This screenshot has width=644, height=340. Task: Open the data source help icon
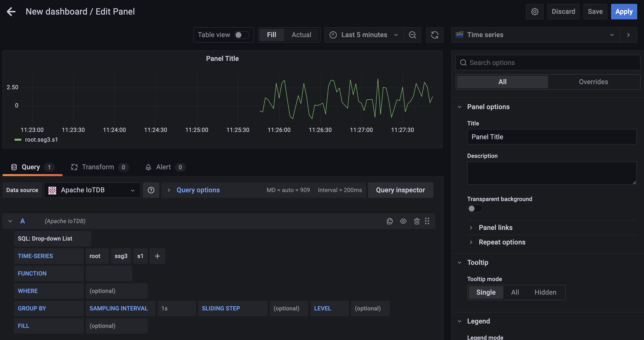pyautogui.click(x=151, y=190)
